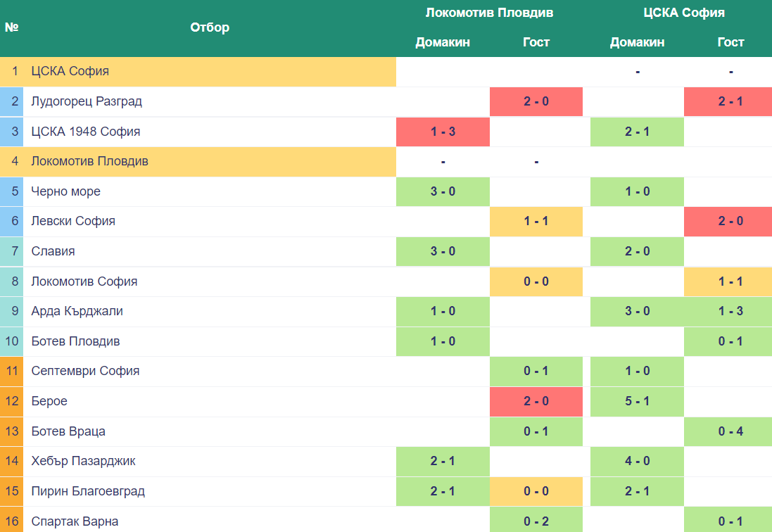Select team row Арда Кърджали
Viewport: 772px width, 532px height.
386,312
